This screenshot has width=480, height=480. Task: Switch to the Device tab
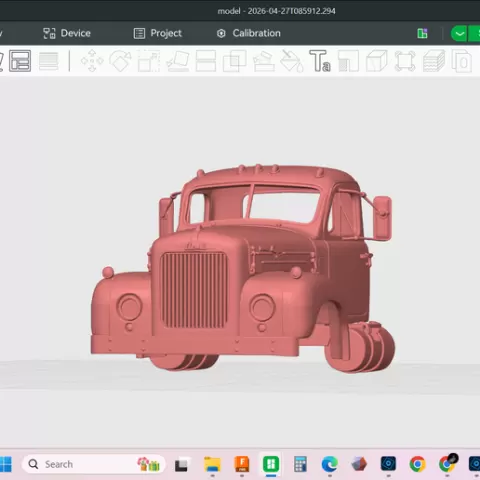tap(67, 33)
